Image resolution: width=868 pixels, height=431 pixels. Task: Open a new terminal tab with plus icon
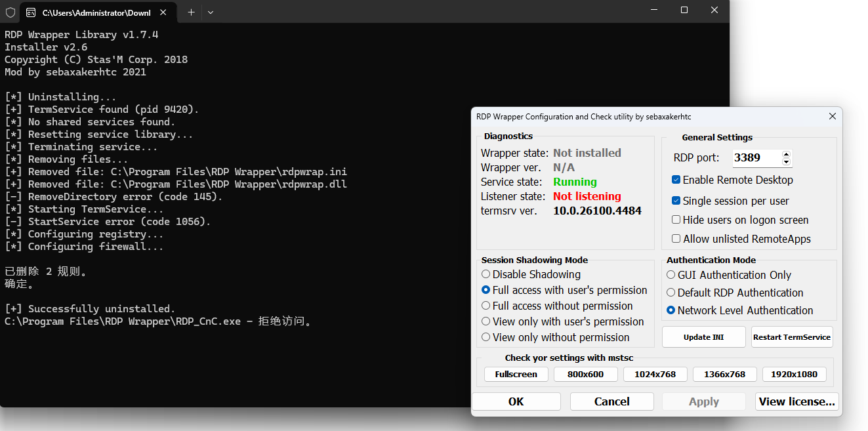190,12
